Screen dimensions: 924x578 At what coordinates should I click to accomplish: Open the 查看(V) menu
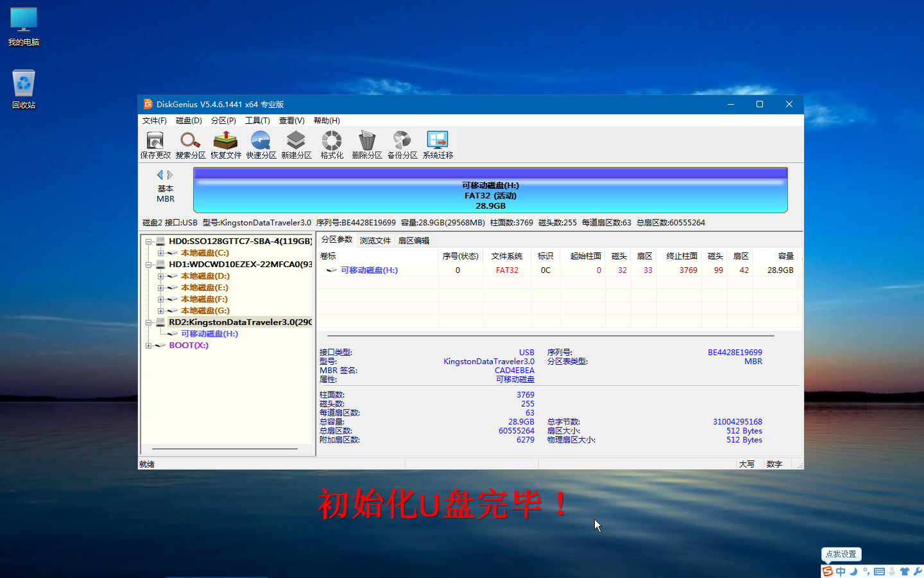[291, 121]
